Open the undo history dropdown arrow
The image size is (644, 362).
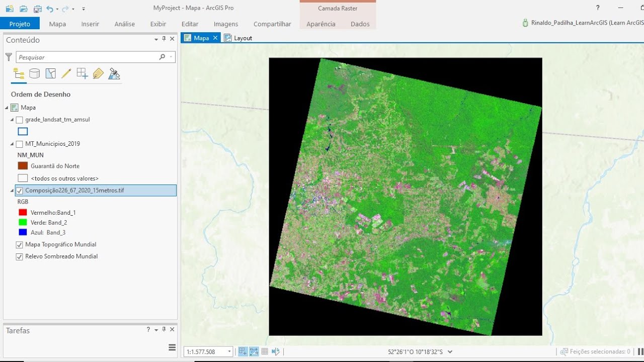[x=57, y=9]
